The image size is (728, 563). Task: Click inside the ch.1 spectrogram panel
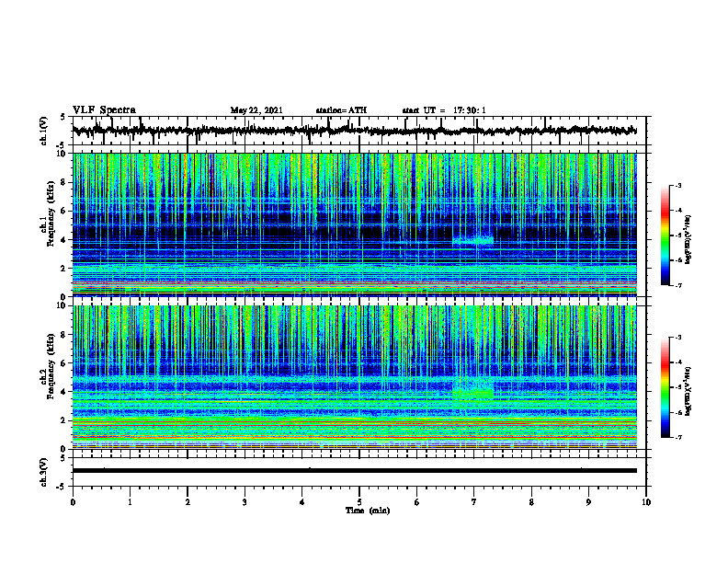point(354,224)
